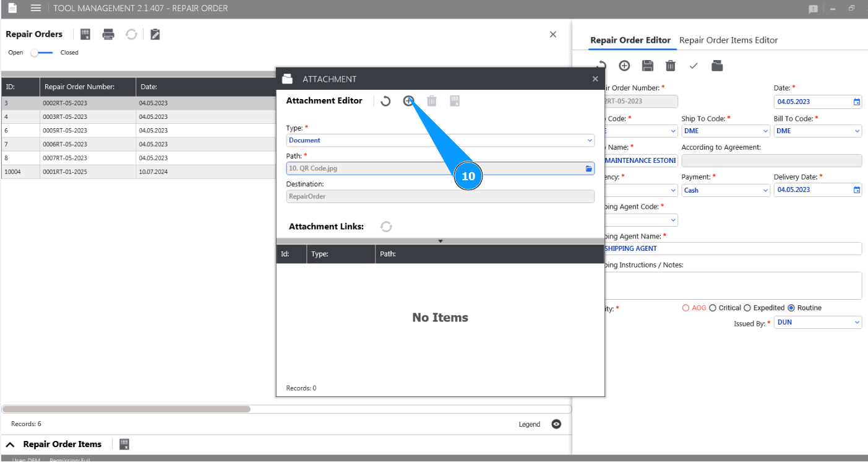Open the clipboard edit icon beside Repair Orders
Screen dimensions: 868x462
point(155,34)
